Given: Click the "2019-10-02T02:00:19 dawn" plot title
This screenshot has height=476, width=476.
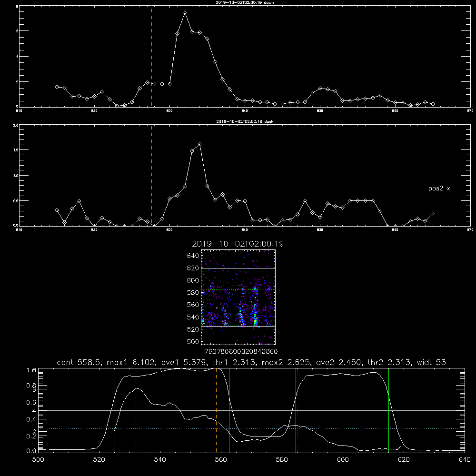Looking at the screenshot, I should click(x=245, y=2).
